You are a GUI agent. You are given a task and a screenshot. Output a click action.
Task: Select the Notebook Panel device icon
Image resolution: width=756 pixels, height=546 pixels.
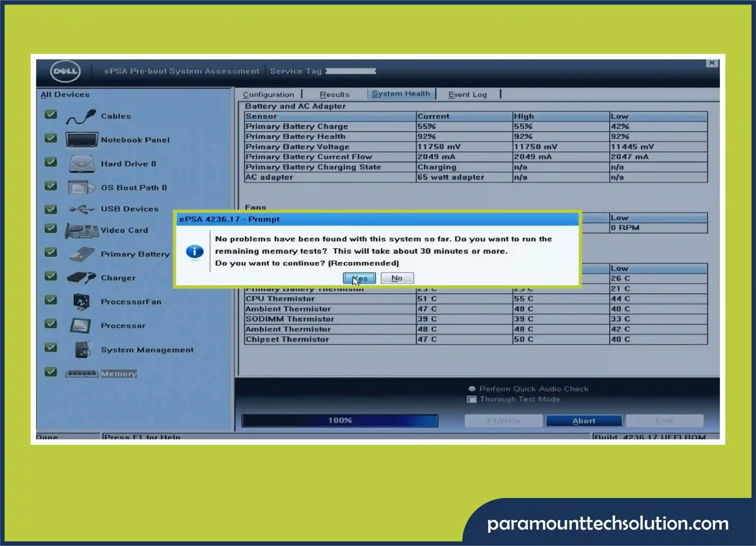82,140
